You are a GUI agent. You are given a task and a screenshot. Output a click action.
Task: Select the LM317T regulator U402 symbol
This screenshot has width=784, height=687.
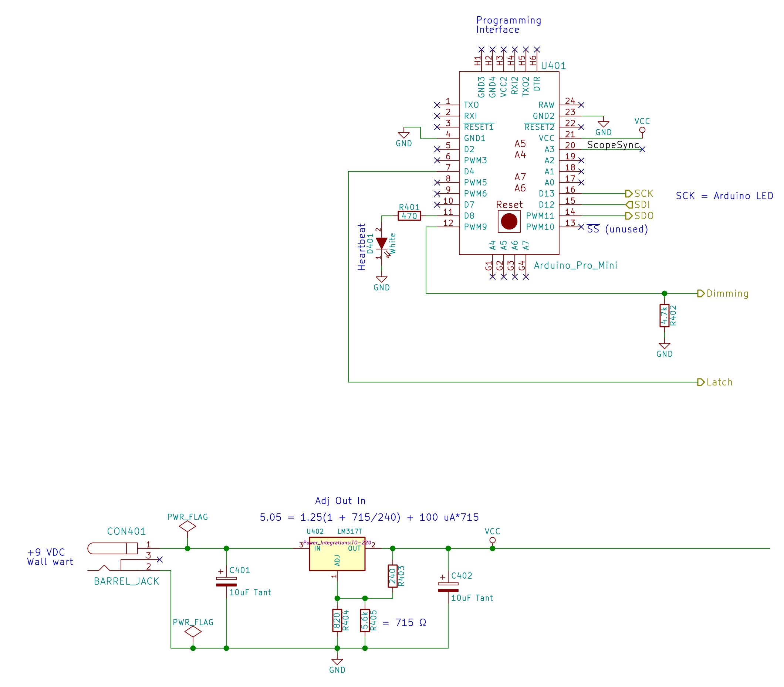click(337, 554)
